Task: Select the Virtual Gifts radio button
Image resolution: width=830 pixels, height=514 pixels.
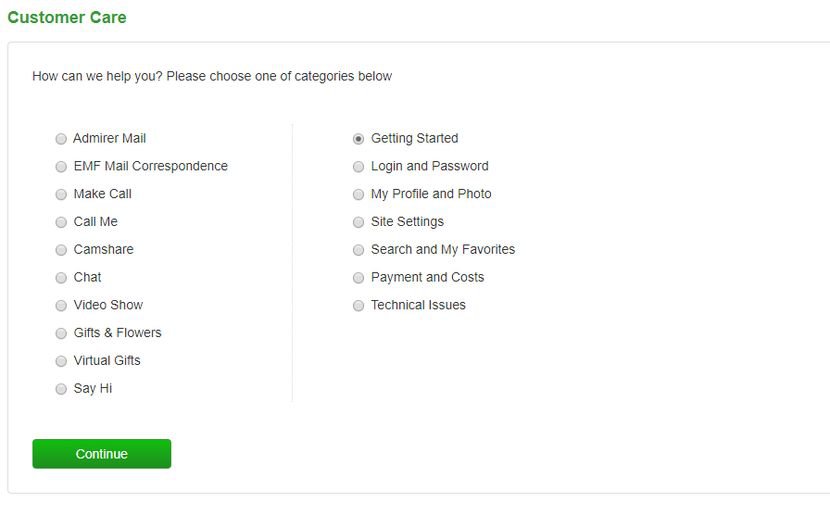Action: coord(61,361)
